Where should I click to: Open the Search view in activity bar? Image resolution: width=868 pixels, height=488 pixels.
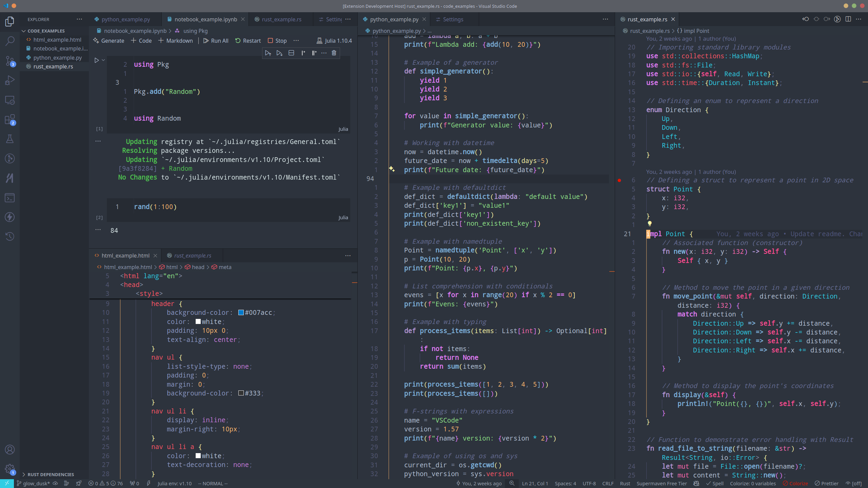[10, 41]
